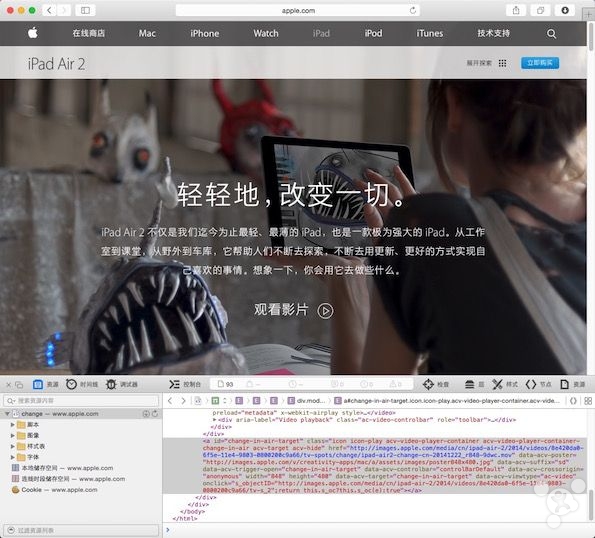The height and width of the screenshot is (538, 595).
Task: Play the film via 观看影片 link
Action: point(294,310)
